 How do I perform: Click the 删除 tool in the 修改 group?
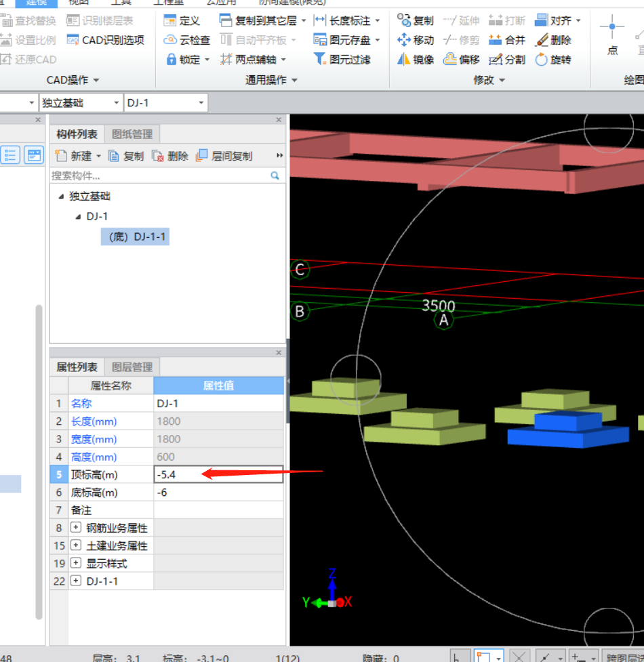553,40
